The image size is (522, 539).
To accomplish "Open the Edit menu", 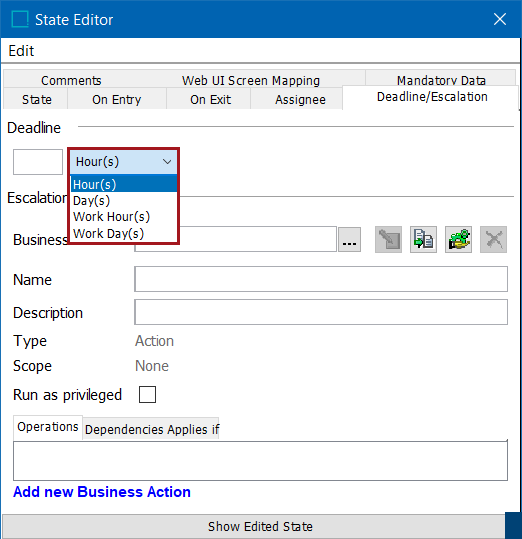I will pos(21,51).
